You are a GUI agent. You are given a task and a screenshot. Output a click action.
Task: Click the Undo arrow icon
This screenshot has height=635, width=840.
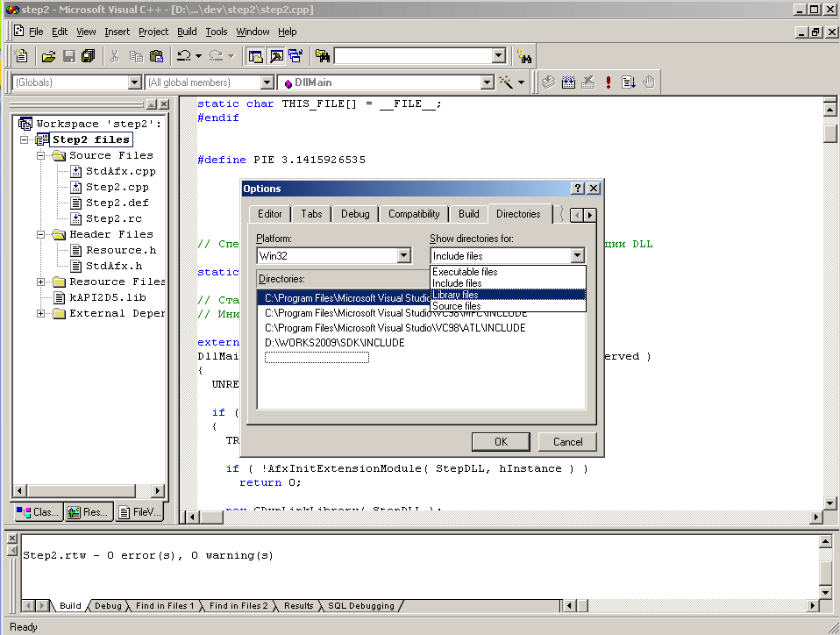pos(183,56)
